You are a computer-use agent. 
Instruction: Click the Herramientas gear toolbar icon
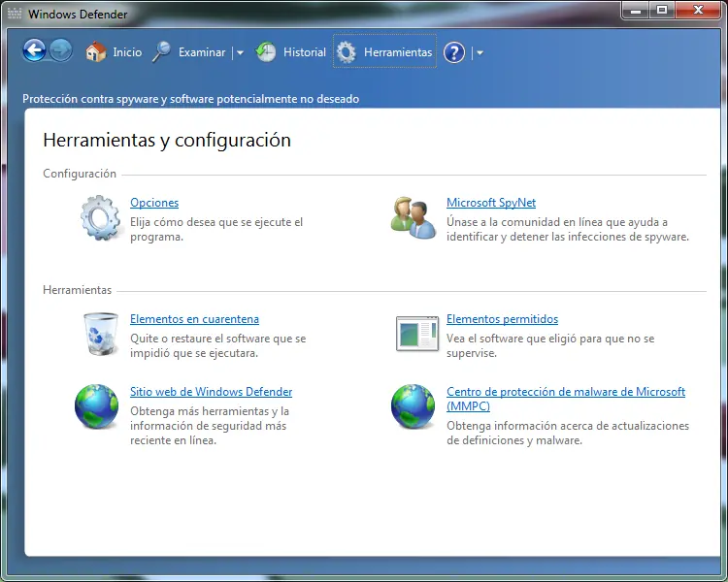coord(347,52)
